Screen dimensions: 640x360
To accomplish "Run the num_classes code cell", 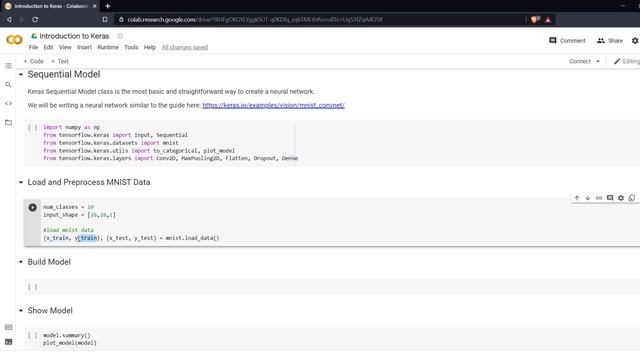I will 33,207.
